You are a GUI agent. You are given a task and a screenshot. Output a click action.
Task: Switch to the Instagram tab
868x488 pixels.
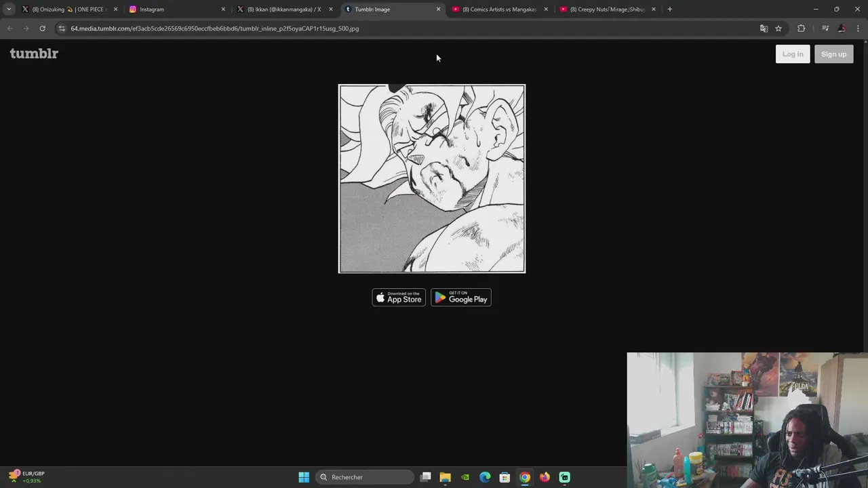coord(176,9)
